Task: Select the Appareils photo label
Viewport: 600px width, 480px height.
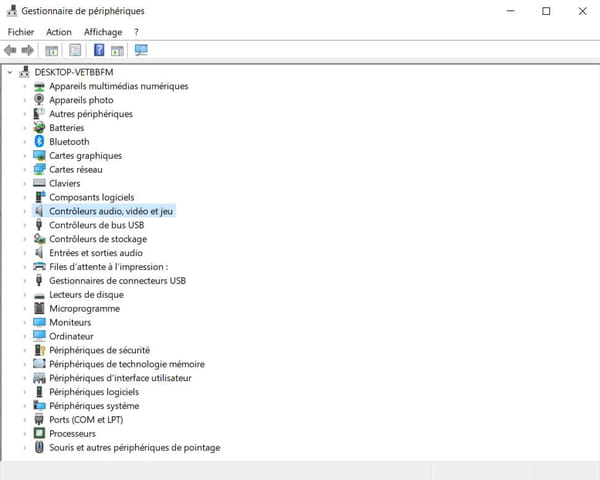Action: [81, 100]
